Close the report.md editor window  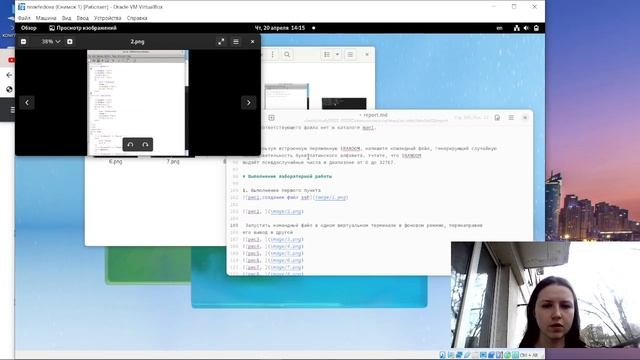coord(525,118)
